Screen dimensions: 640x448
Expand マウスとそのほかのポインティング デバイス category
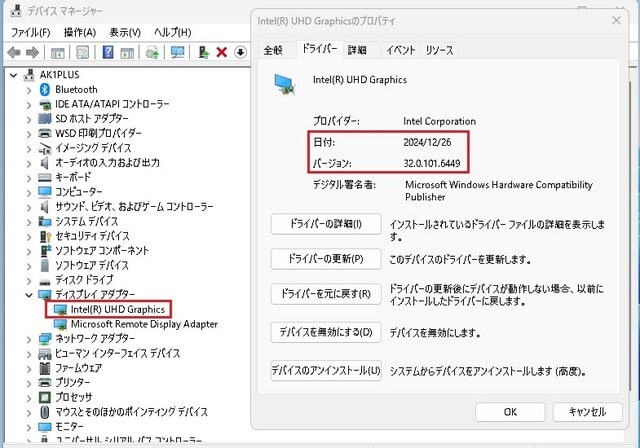(29, 413)
